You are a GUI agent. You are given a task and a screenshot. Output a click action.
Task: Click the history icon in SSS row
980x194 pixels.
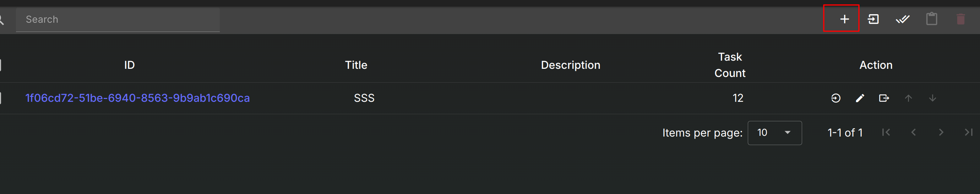835,98
